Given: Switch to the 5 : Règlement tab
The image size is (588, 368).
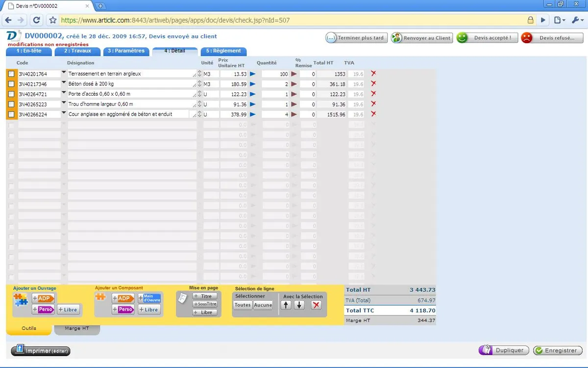Looking at the screenshot, I should pyautogui.click(x=223, y=51).
